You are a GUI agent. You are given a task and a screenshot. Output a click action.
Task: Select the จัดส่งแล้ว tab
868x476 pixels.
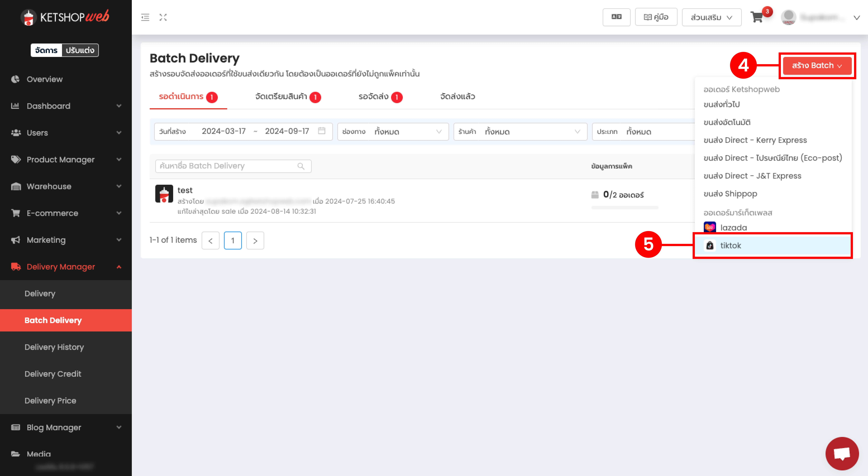click(458, 97)
